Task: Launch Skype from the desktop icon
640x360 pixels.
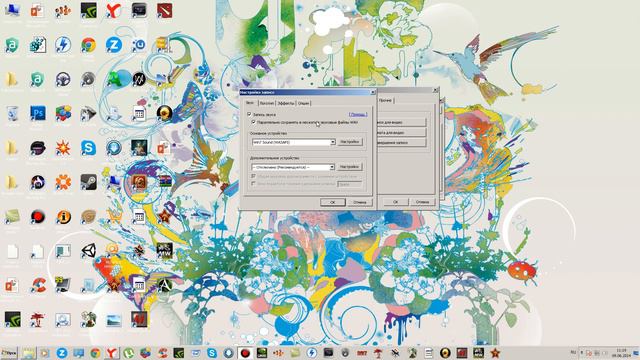Action: [88, 147]
